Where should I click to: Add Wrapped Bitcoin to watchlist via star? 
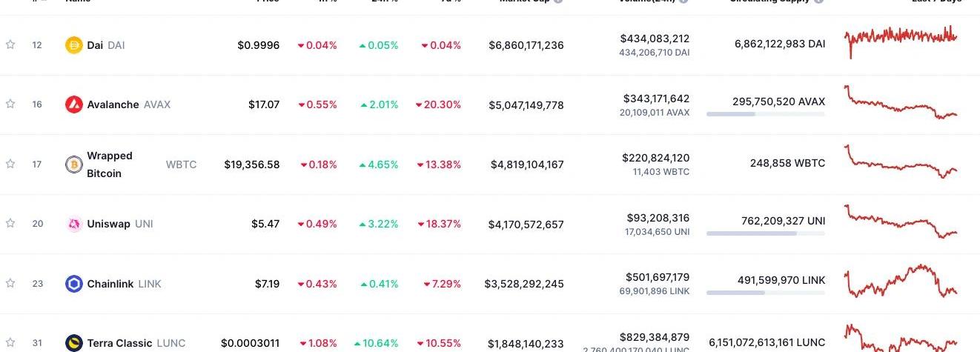pos(10,164)
